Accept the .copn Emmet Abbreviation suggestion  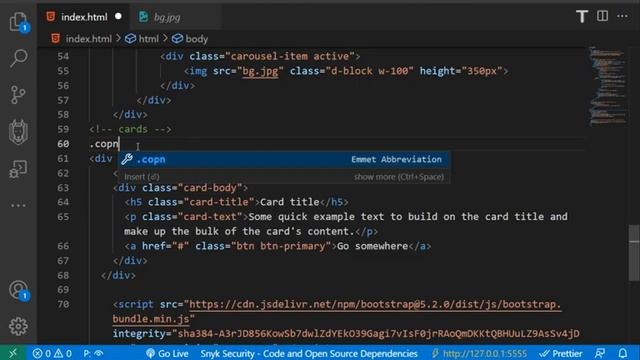click(x=284, y=160)
